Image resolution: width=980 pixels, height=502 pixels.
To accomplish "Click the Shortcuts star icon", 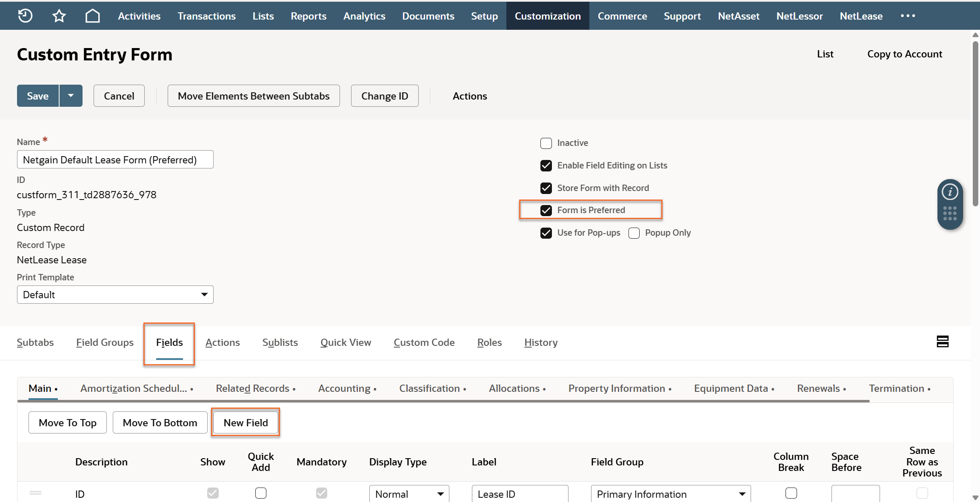I will pos(59,16).
